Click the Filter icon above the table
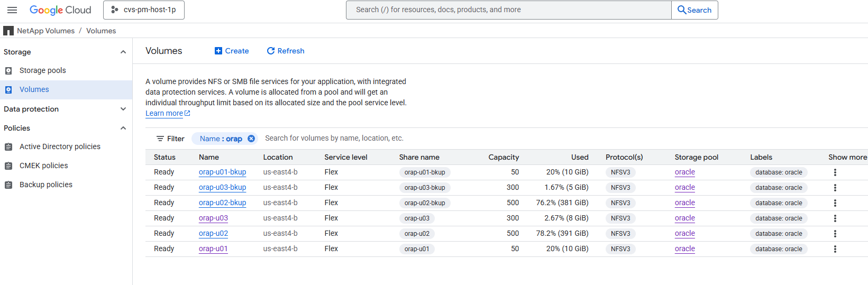 click(x=160, y=139)
